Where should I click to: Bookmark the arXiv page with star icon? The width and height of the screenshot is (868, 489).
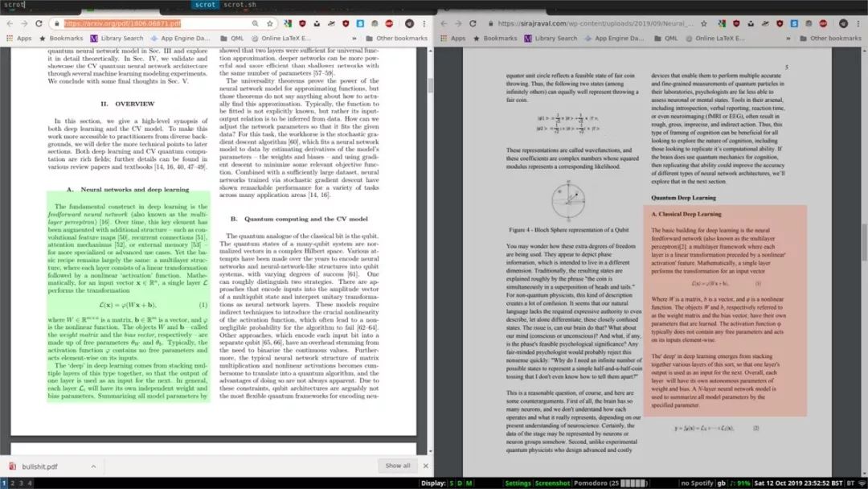pyautogui.click(x=269, y=24)
